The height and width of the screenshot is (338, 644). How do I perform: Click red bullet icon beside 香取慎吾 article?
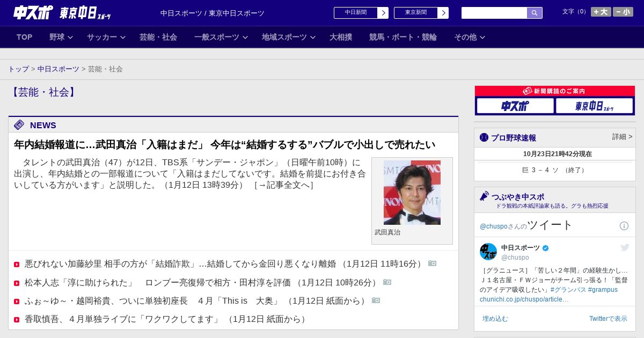pos(17,320)
